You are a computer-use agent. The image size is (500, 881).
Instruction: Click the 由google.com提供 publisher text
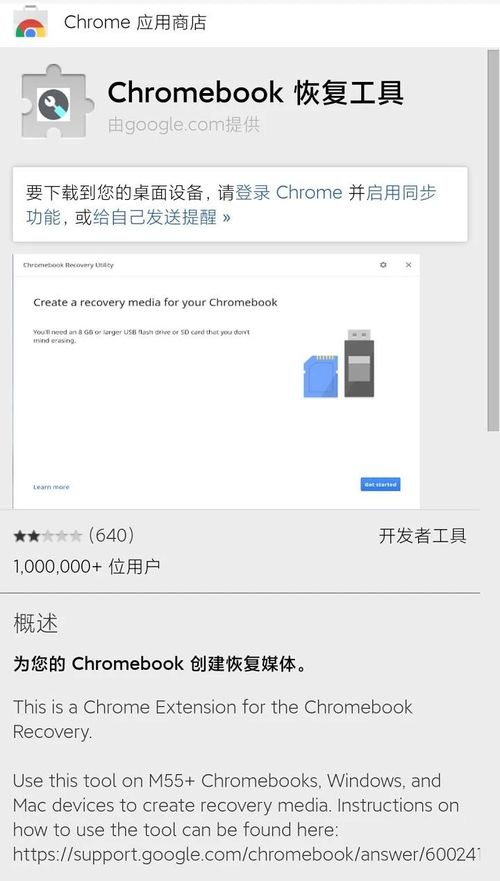(184, 125)
